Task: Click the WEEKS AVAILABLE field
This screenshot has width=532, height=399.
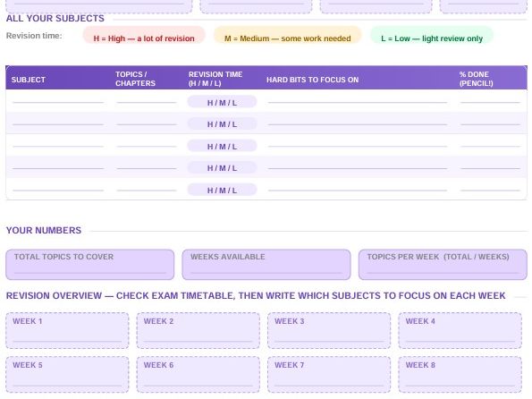Action: pos(266,265)
